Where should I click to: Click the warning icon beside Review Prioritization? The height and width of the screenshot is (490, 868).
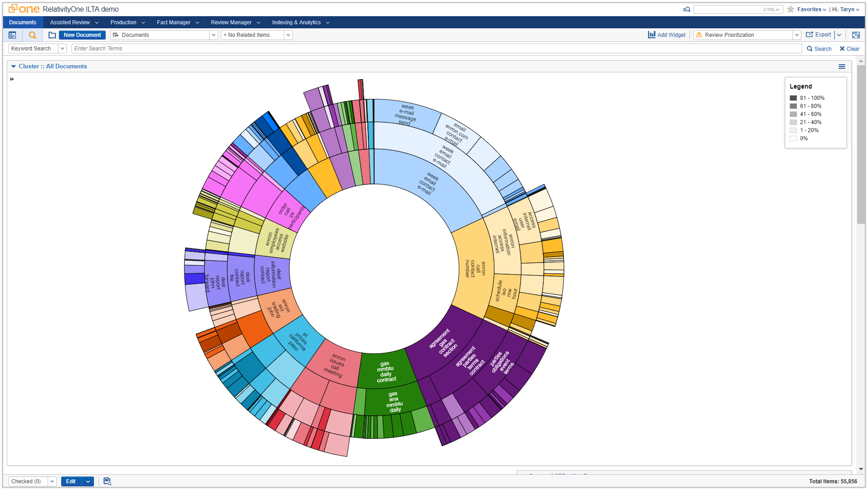pos(699,35)
